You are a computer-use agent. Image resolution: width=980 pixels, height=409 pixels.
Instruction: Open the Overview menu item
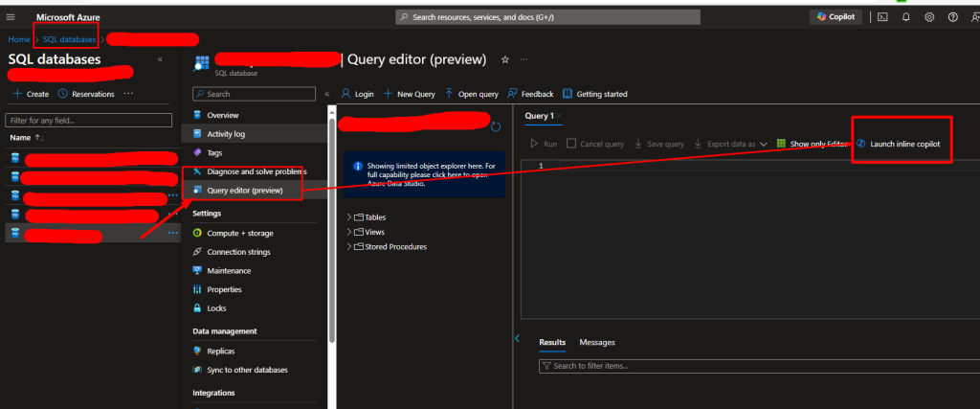click(x=222, y=115)
